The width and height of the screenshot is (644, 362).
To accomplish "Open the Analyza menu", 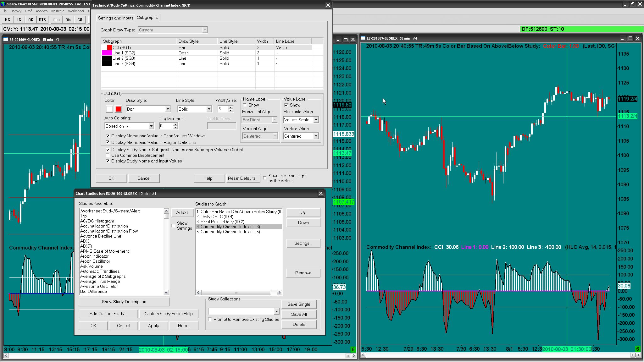I will point(42,11).
